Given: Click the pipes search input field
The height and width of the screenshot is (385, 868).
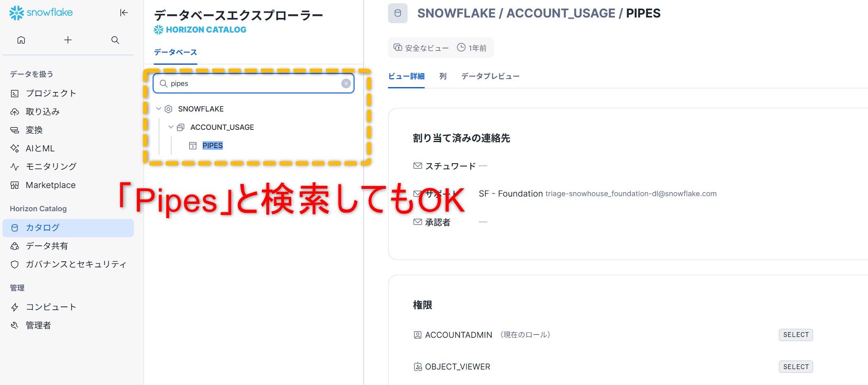Looking at the screenshot, I should click(x=252, y=83).
